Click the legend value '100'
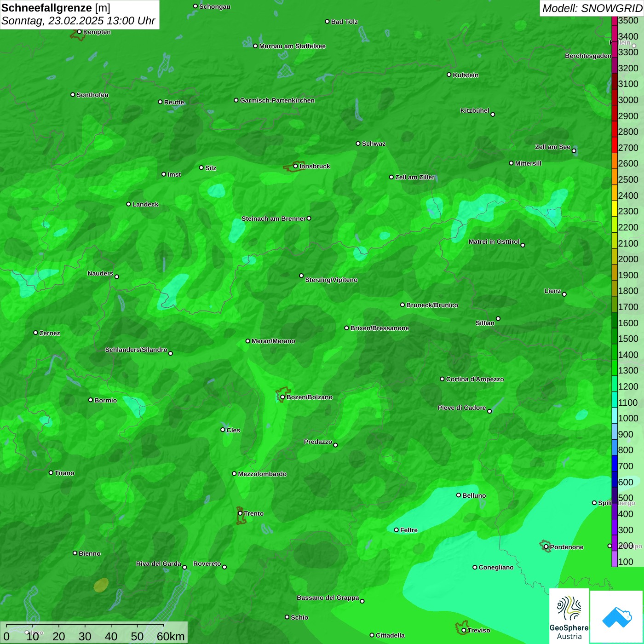 [x=626, y=562]
